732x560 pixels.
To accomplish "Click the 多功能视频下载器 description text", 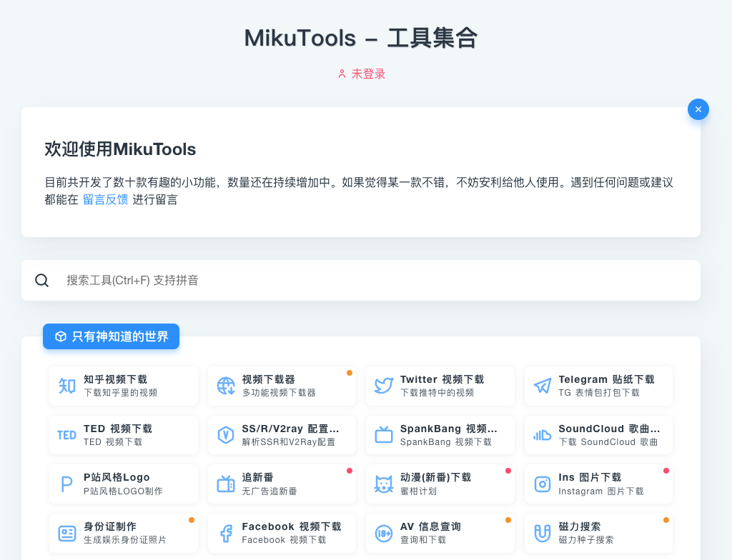I will click(279, 393).
